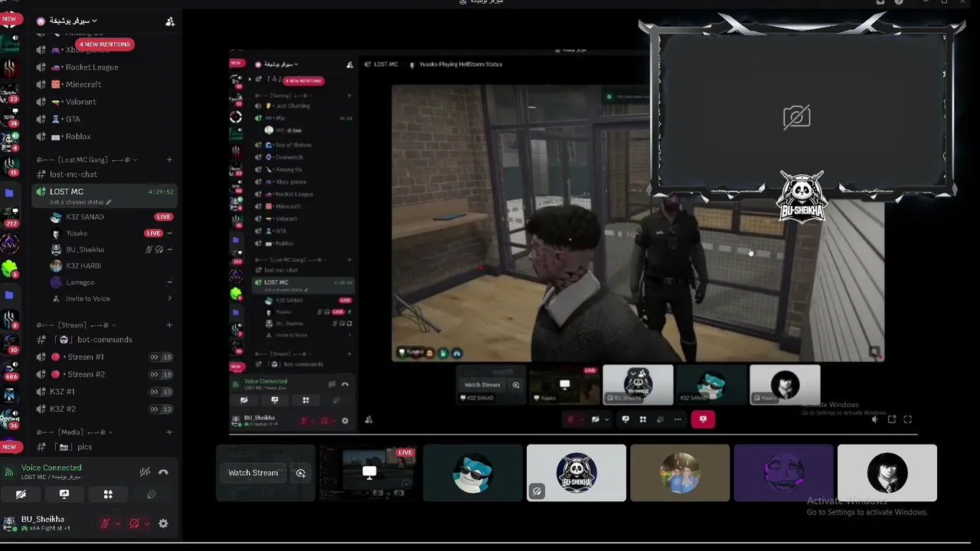Join the K3Z #2 voice channel

(x=104, y=409)
